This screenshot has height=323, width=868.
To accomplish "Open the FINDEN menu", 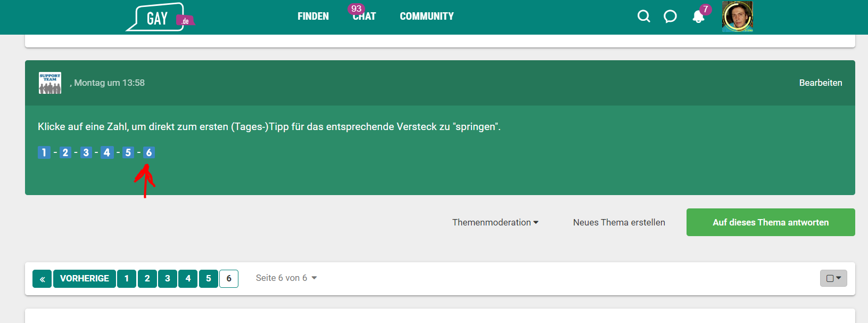I will coord(313,17).
